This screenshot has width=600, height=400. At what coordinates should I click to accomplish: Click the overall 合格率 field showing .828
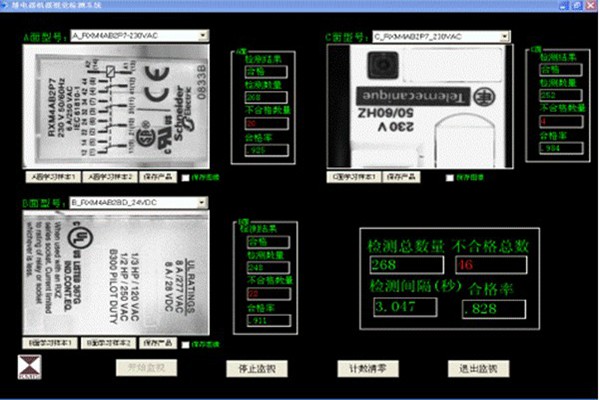point(494,309)
